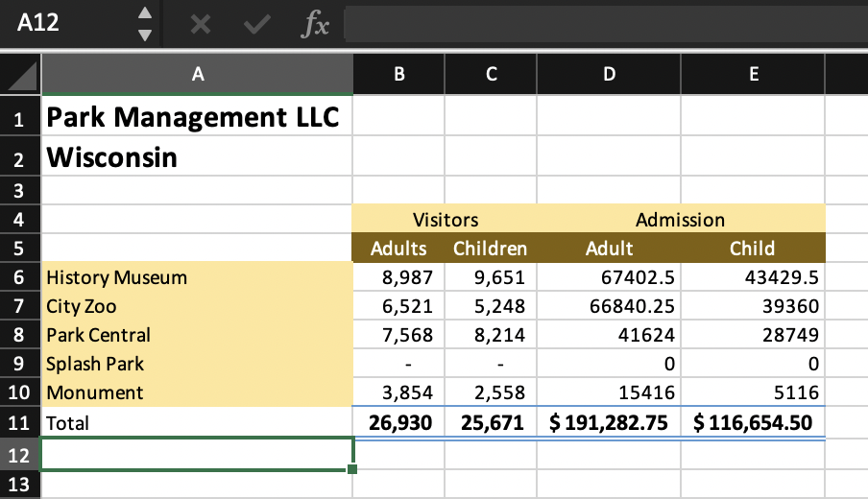Click the cell containing 41624
This screenshot has width=868, height=499.
click(609, 335)
